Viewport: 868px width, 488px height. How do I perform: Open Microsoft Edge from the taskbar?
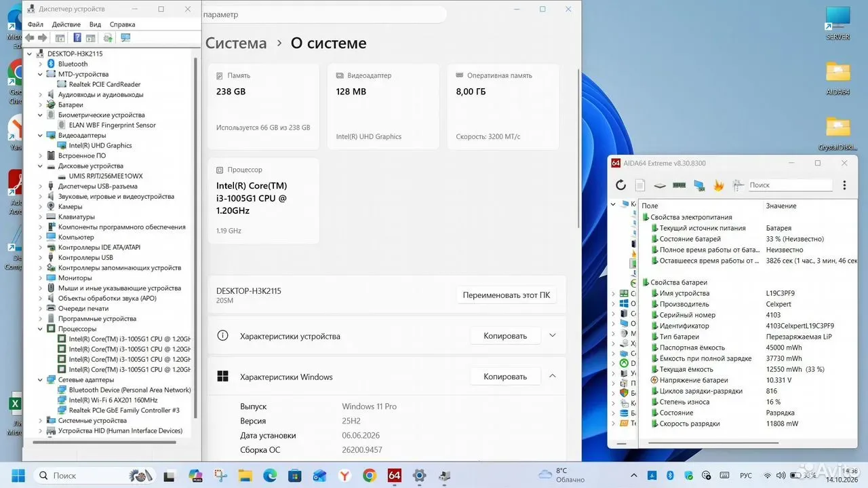point(270,475)
